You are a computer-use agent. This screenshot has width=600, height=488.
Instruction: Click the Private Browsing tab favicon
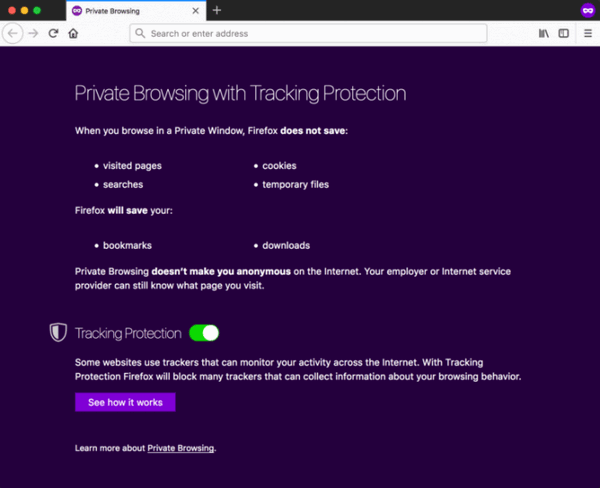pyautogui.click(x=77, y=10)
